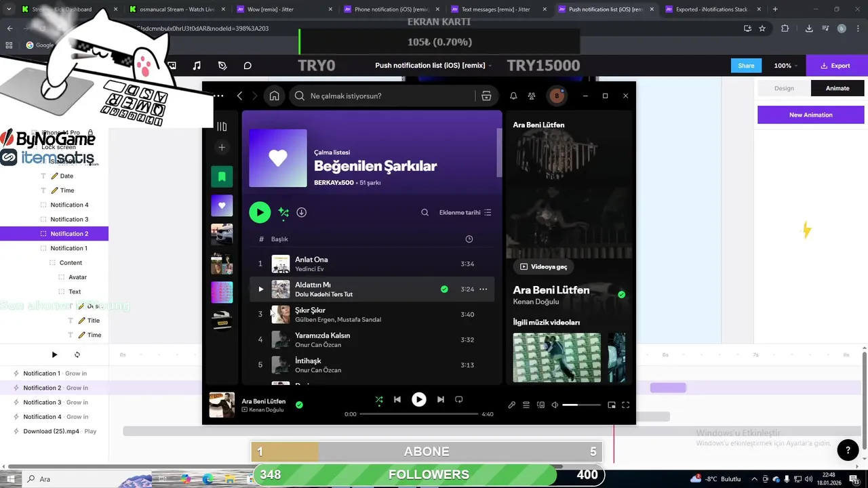Open the play queue icon
The height and width of the screenshot is (488, 868).
click(526, 405)
